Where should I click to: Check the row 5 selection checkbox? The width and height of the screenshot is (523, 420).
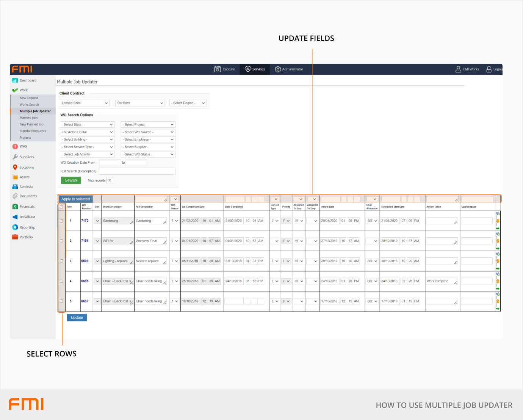click(x=61, y=301)
